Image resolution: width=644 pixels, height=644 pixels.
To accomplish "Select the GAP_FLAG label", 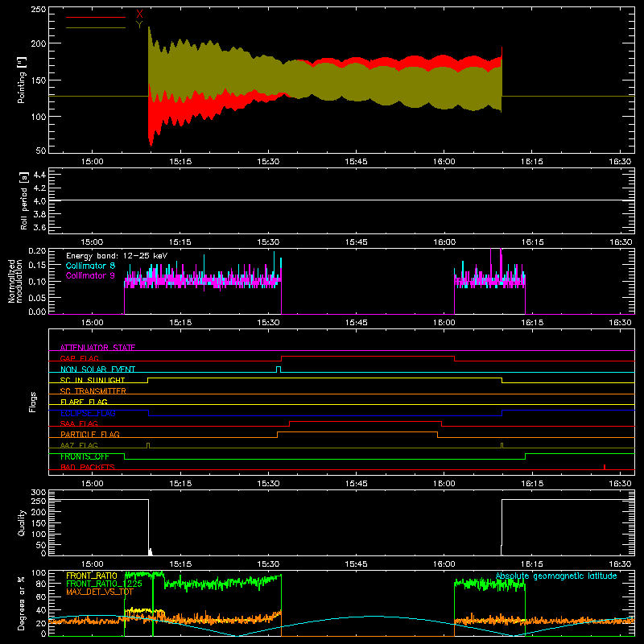I will pos(79,358).
